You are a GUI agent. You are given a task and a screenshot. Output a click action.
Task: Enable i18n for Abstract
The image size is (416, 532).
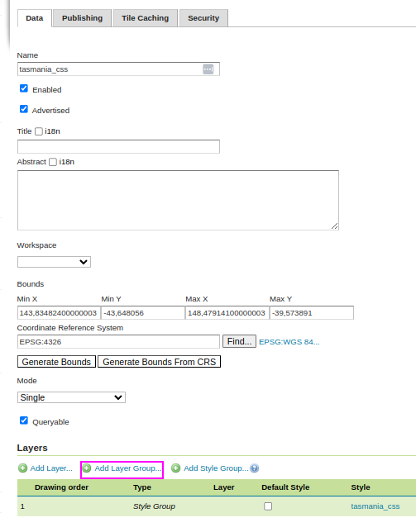(53, 162)
